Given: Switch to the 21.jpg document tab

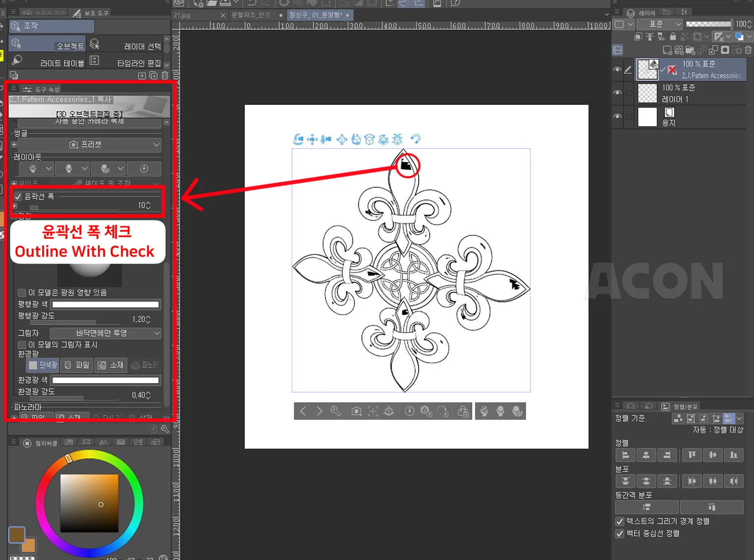Looking at the screenshot, I should [x=182, y=15].
